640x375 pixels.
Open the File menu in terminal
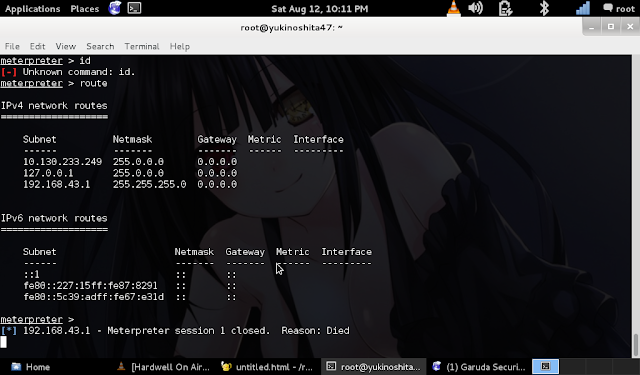coord(12,47)
